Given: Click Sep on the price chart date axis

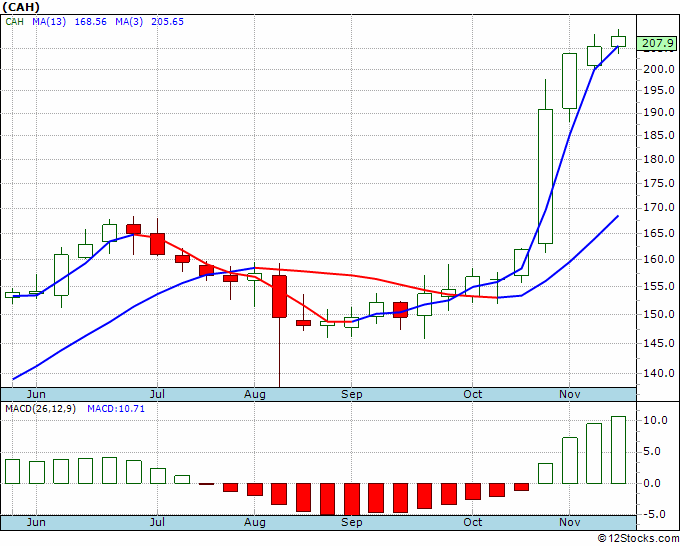Looking at the screenshot, I should click(351, 394).
